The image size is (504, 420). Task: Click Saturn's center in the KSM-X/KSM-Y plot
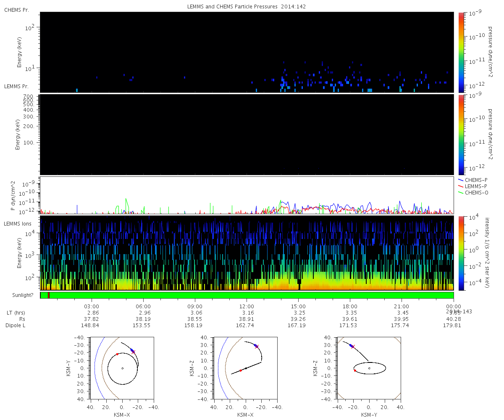pyautogui.click(x=122, y=368)
